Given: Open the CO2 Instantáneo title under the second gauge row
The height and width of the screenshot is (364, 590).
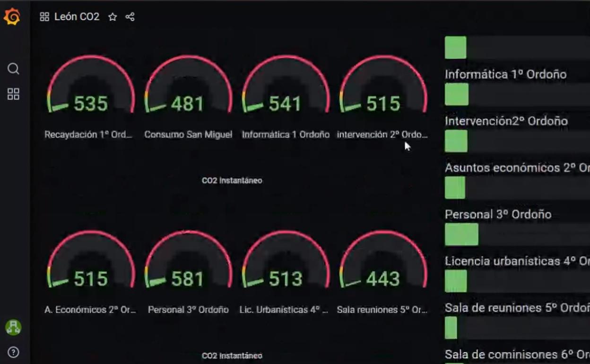Looking at the screenshot, I should [232, 355].
